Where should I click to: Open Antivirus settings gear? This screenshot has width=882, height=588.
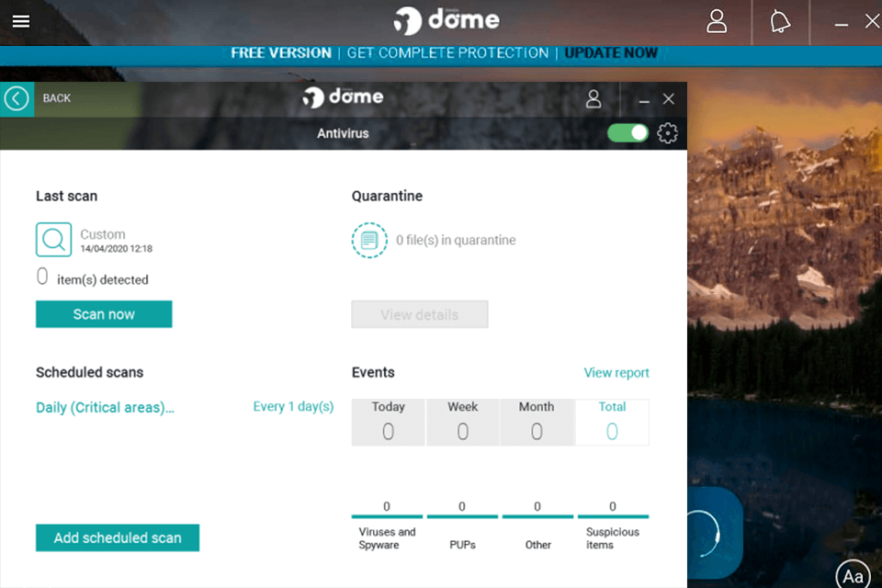tap(667, 133)
